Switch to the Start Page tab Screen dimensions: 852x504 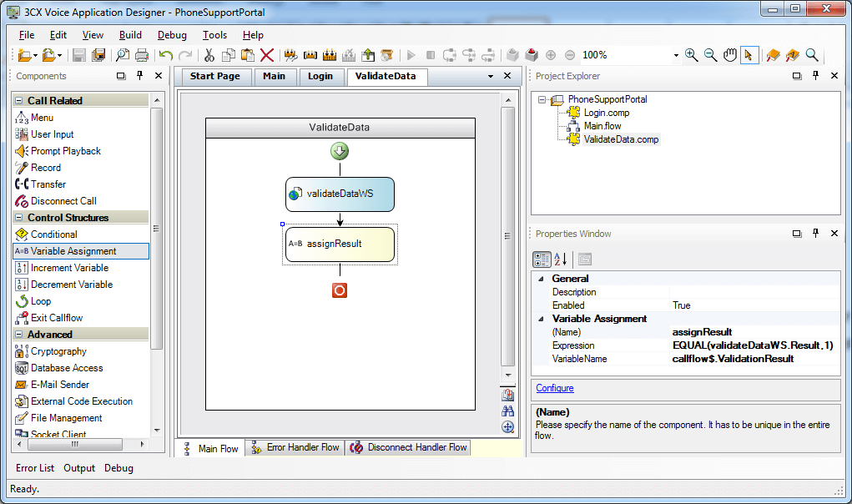[x=214, y=76]
